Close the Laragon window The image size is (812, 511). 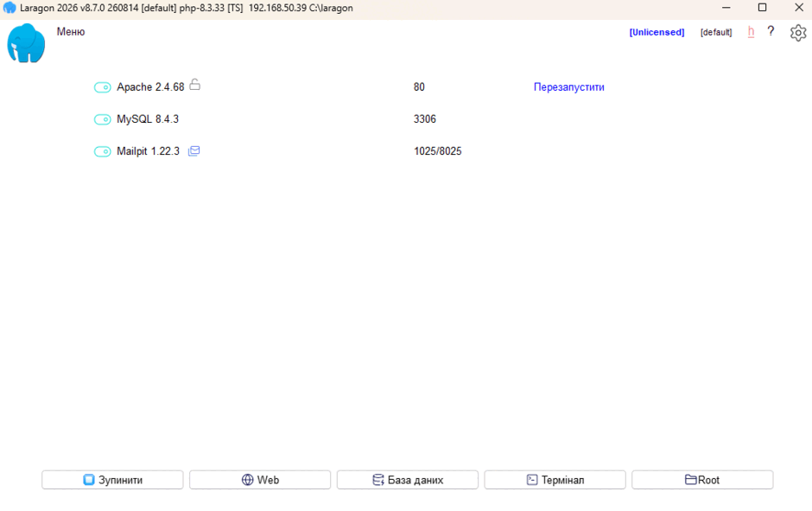(x=799, y=8)
